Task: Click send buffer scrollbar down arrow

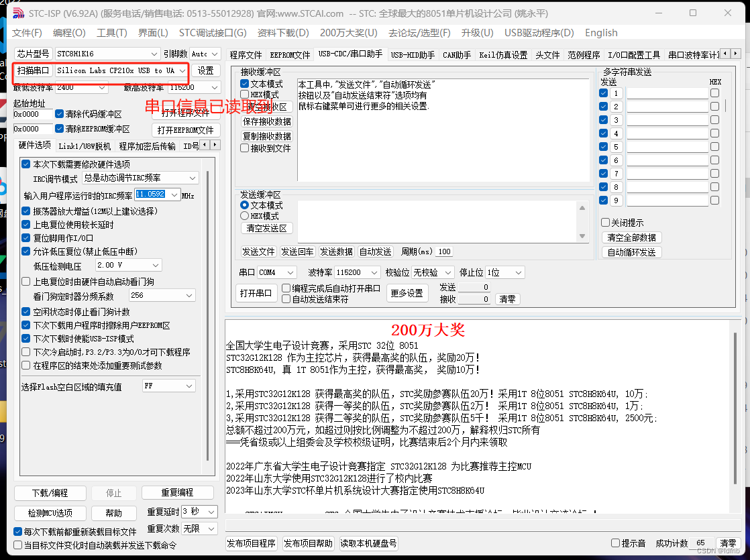Action: [582, 236]
